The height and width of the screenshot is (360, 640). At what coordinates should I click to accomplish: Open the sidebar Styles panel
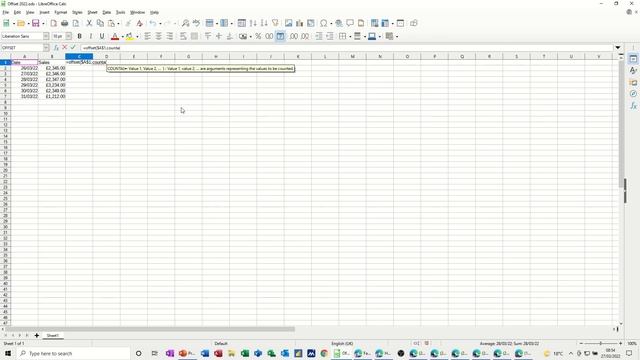(633, 71)
